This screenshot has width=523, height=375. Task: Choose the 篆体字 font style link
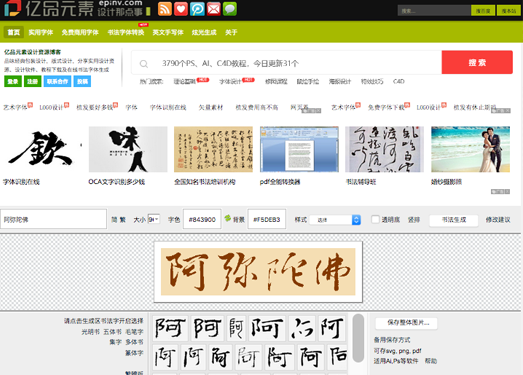coord(134,353)
